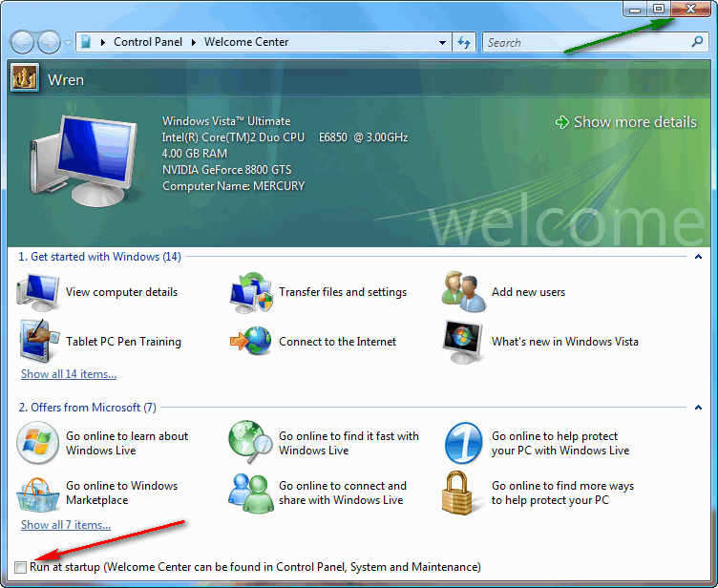Click the magnifying glass search icon
Screen dimensions: 718x588
(x=697, y=42)
